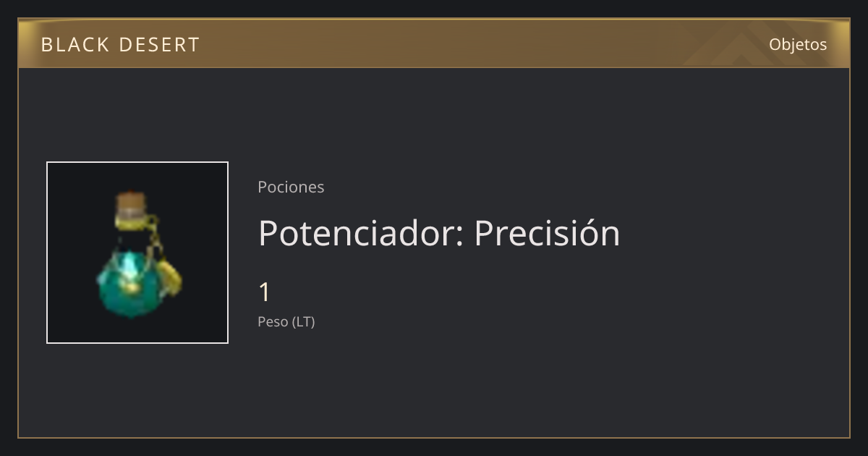This screenshot has width=868, height=456.
Task: Click the word Precisión in the title
Action: pos(547,233)
